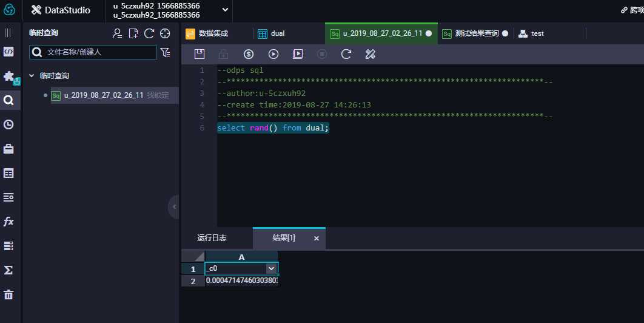Close the 结果[1] results tab

317,238
